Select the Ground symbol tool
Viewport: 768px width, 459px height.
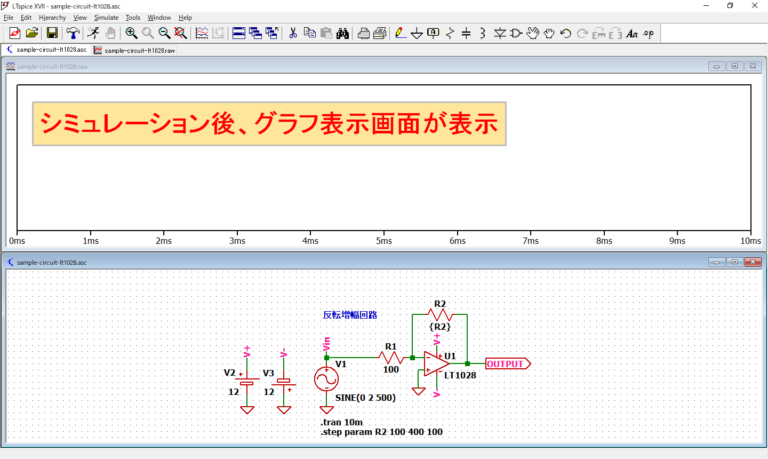coord(416,33)
